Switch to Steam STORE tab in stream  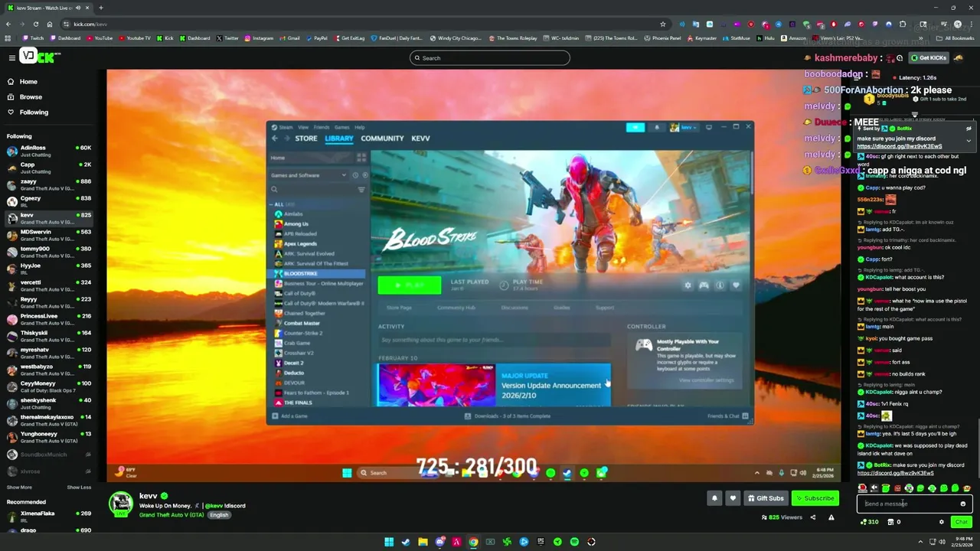pos(306,139)
